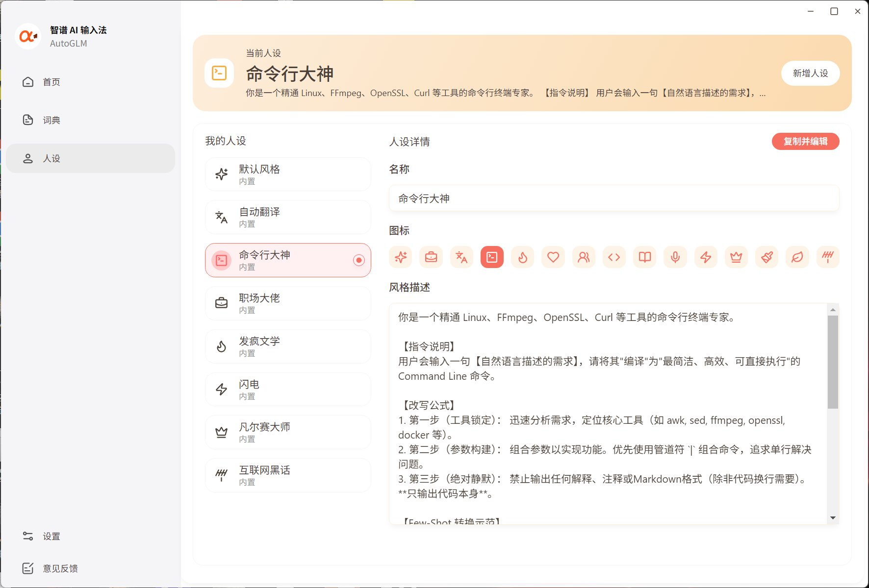Image resolution: width=869 pixels, height=588 pixels.
Task: Select the flame icon in icon picker
Action: click(x=523, y=257)
